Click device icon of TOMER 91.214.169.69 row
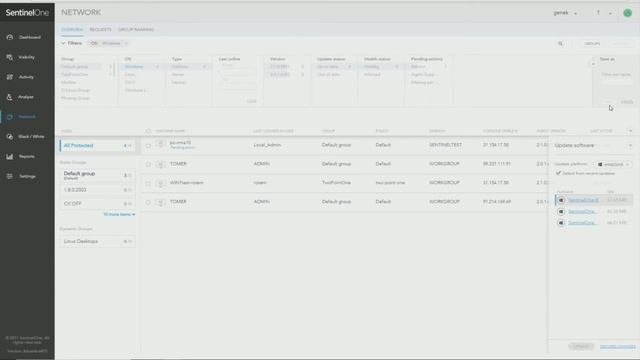 tap(160, 202)
